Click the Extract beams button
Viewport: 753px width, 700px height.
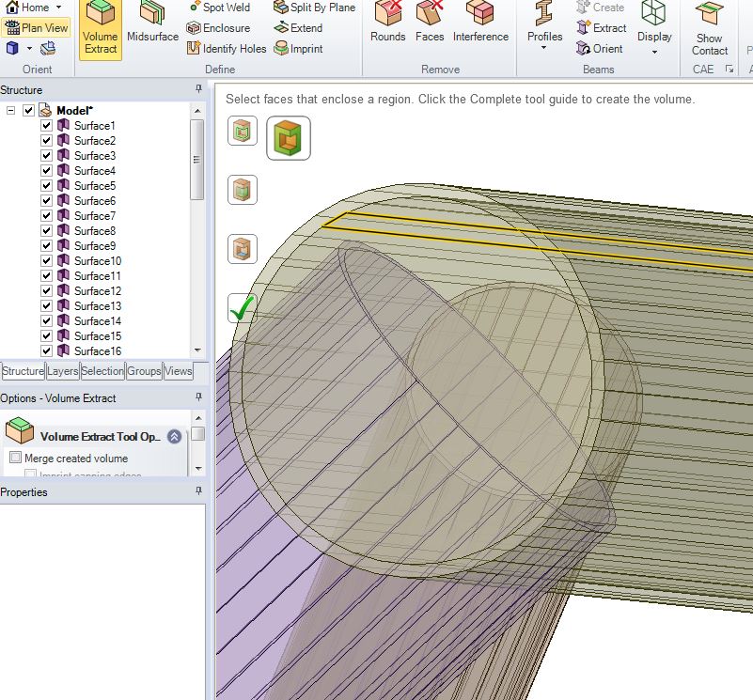pyautogui.click(x=602, y=28)
